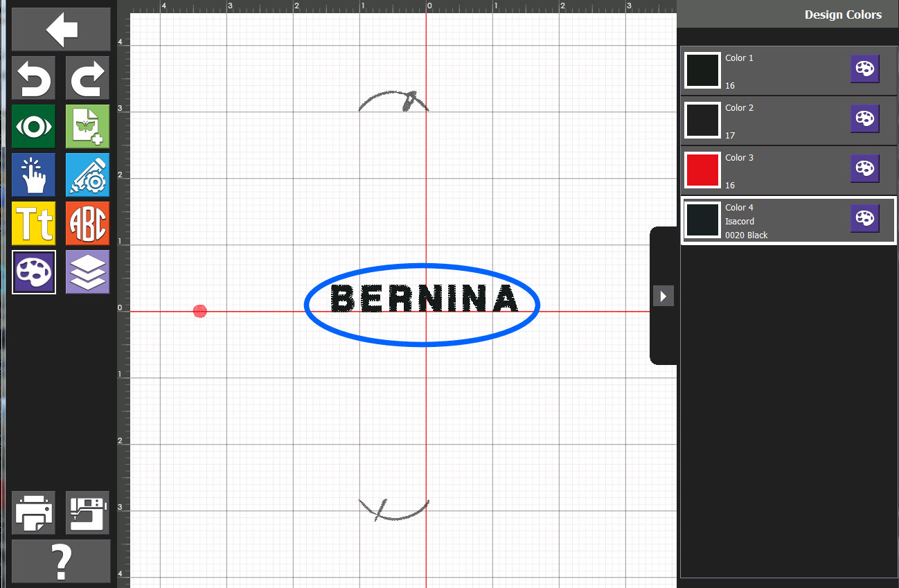Click the Color 4 Isacord black swatch

pos(702,220)
